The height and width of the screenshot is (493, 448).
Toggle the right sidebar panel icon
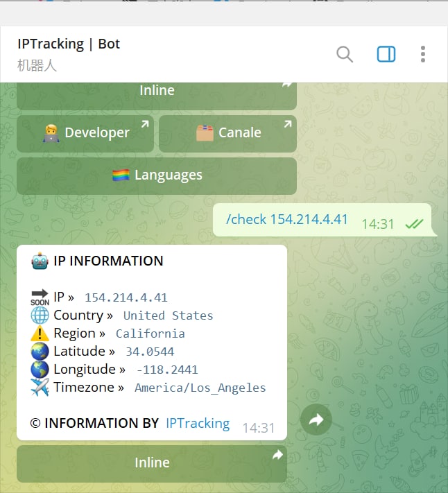(x=386, y=54)
